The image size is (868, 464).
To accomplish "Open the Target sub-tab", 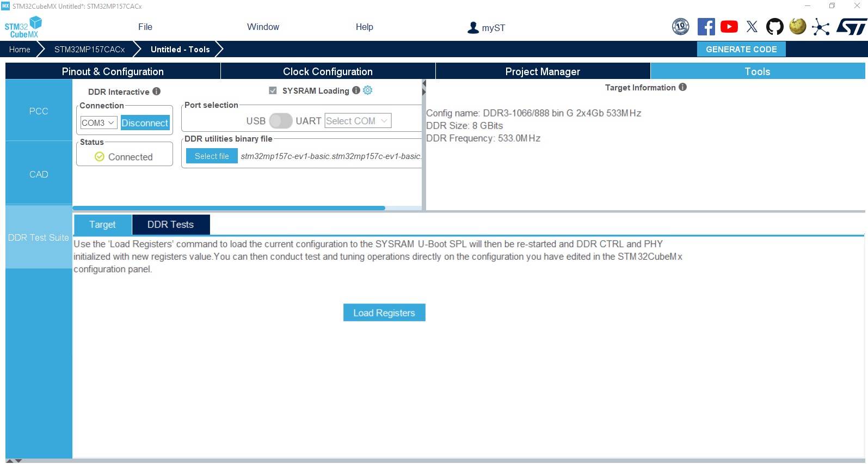I will click(102, 224).
